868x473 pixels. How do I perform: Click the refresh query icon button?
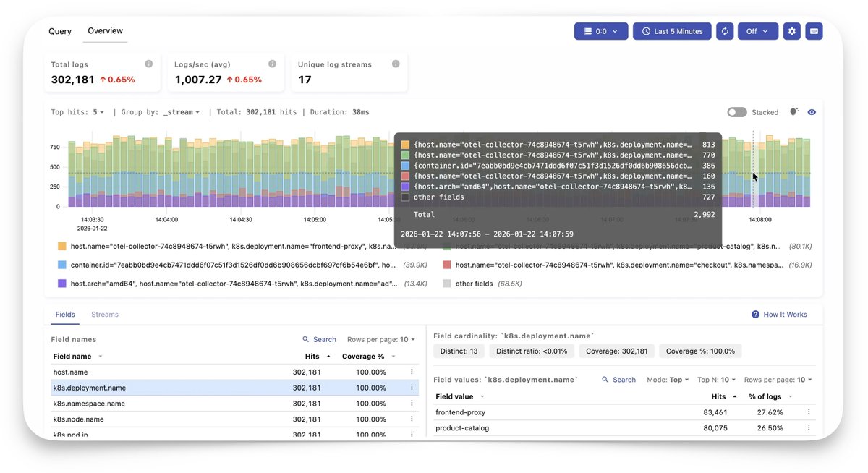pyautogui.click(x=725, y=31)
